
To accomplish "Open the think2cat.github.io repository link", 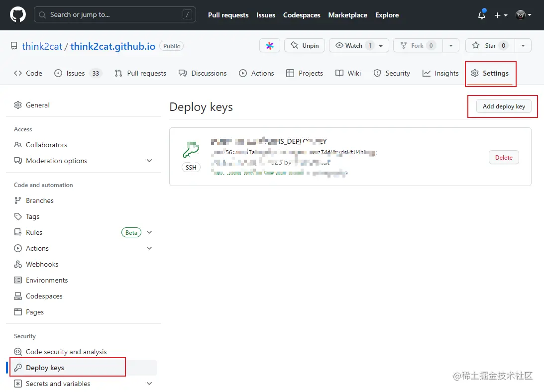I will (113, 46).
